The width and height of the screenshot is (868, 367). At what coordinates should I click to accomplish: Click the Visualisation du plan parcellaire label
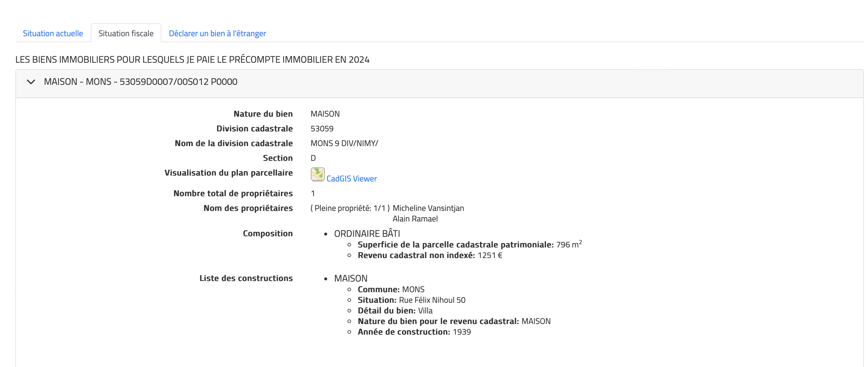(228, 173)
